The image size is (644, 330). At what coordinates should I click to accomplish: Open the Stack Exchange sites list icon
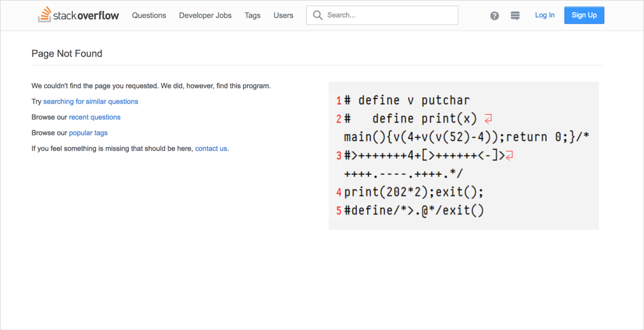pos(515,16)
